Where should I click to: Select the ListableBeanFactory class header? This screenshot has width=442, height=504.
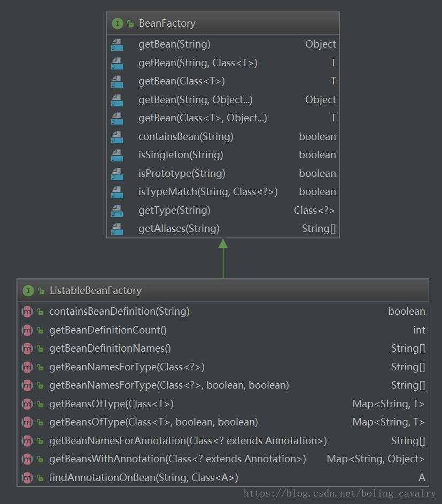tap(95, 291)
